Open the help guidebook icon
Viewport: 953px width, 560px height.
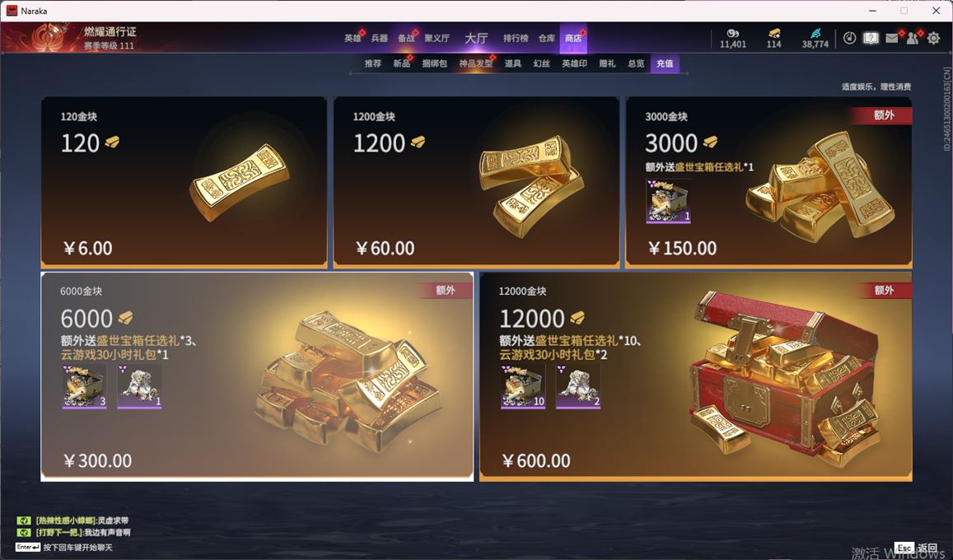(871, 38)
